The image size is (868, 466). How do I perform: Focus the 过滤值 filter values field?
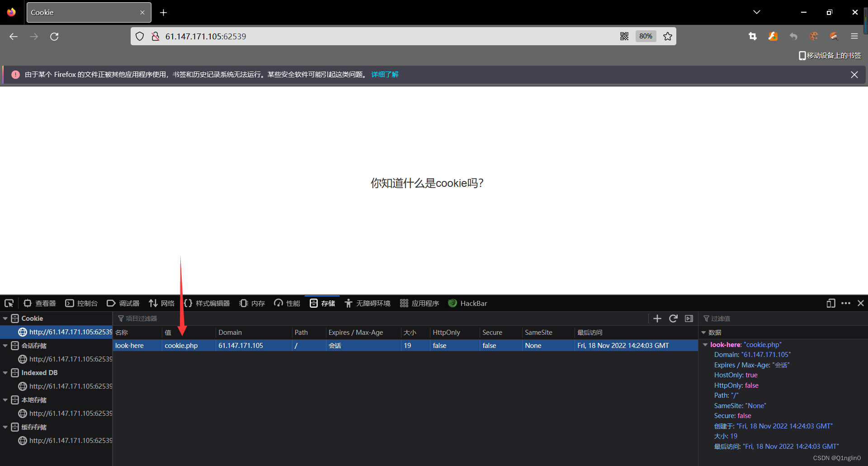[x=783, y=319]
